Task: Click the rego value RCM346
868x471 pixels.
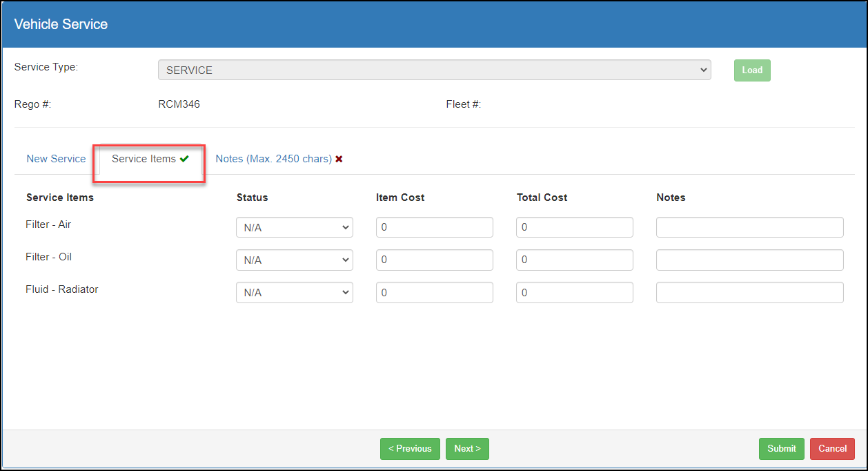Action: [179, 104]
